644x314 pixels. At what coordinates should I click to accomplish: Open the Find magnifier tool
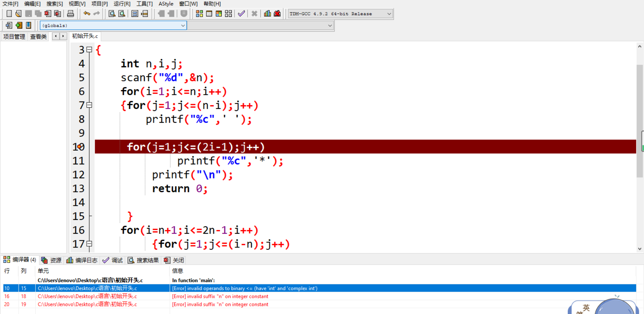click(112, 14)
